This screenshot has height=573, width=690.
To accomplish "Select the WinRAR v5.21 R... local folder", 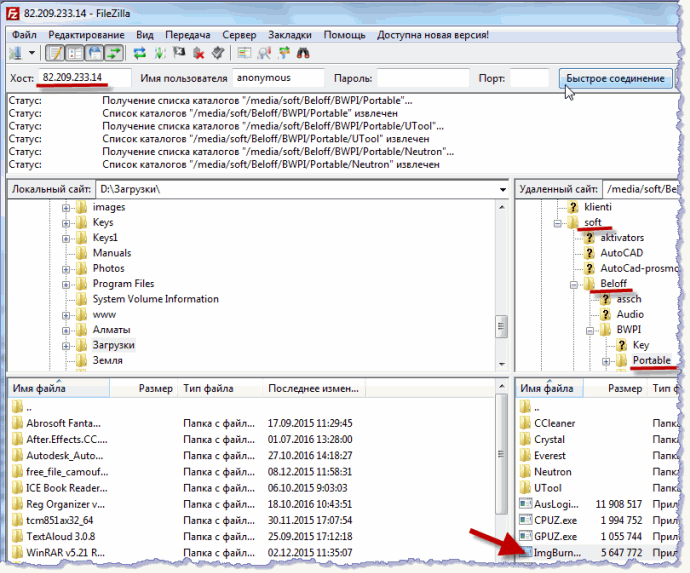I will coord(65,553).
